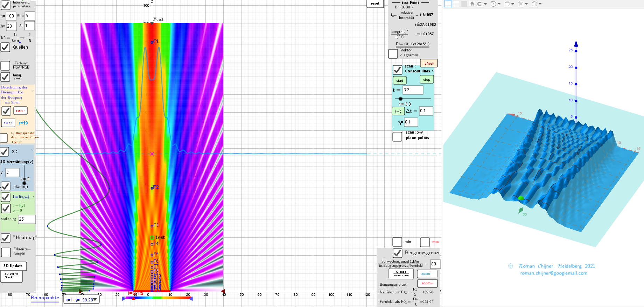Open the view direction dropdown arrow
This screenshot has height=307, width=644.
click(x=513, y=4)
